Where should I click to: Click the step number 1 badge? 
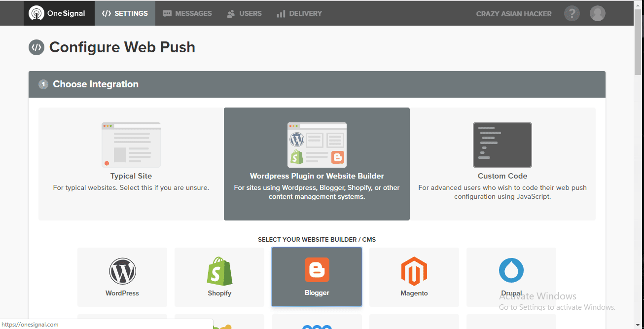(43, 84)
